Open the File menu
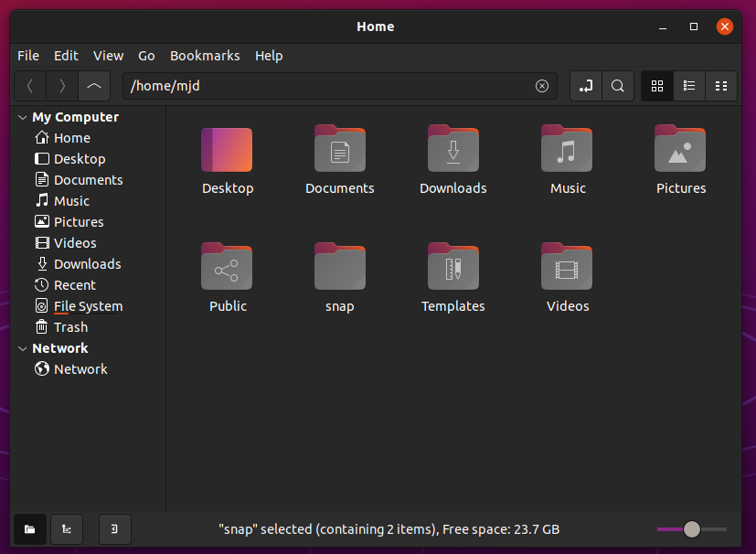Viewport: 756px width, 554px height. click(28, 56)
